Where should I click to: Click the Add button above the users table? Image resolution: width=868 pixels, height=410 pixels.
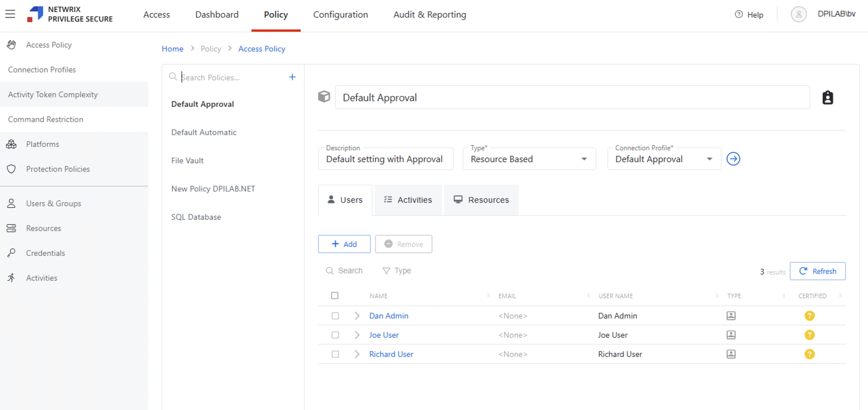click(344, 243)
